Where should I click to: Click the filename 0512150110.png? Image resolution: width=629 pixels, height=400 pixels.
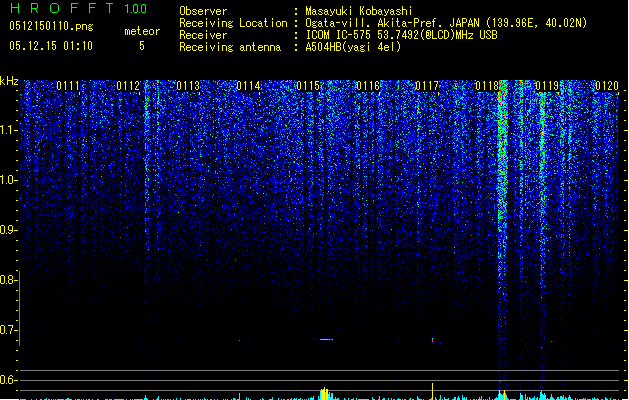pyautogui.click(x=51, y=26)
